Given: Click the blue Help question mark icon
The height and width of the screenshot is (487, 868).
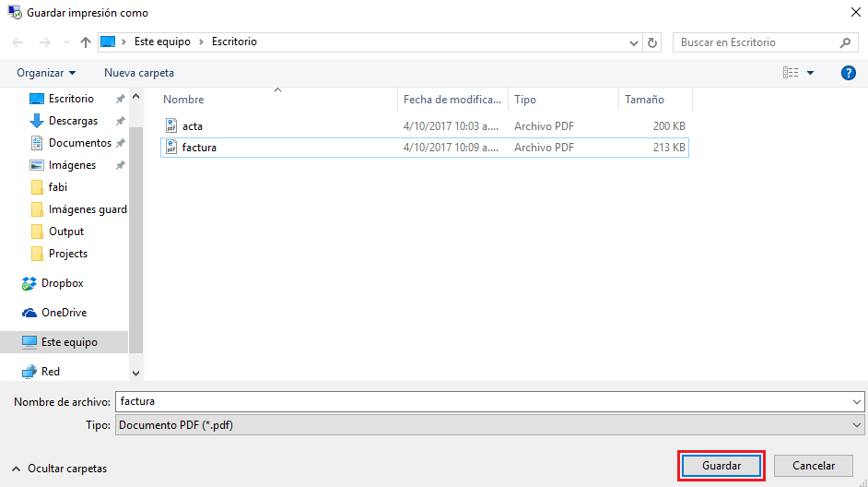Looking at the screenshot, I should pos(849,73).
